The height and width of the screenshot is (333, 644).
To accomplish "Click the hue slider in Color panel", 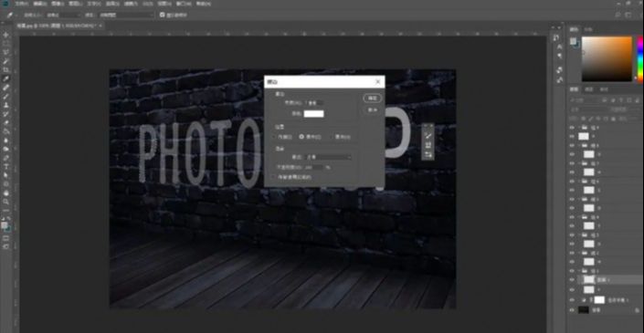I will click(x=640, y=58).
